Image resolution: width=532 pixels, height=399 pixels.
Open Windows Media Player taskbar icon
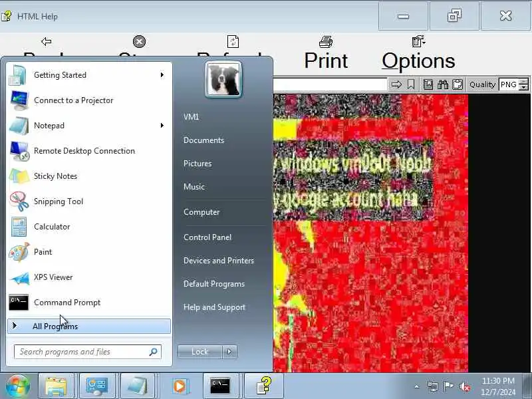click(180, 386)
